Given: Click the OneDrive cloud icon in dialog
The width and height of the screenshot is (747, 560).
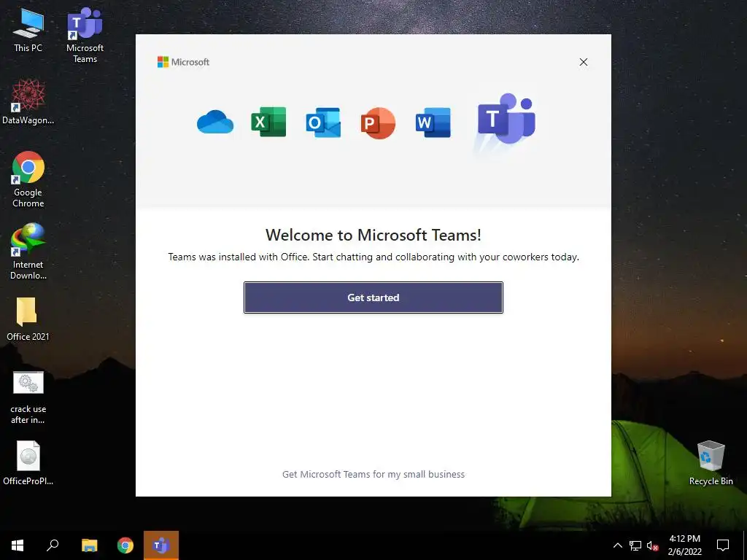Looking at the screenshot, I should tap(215, 122).
